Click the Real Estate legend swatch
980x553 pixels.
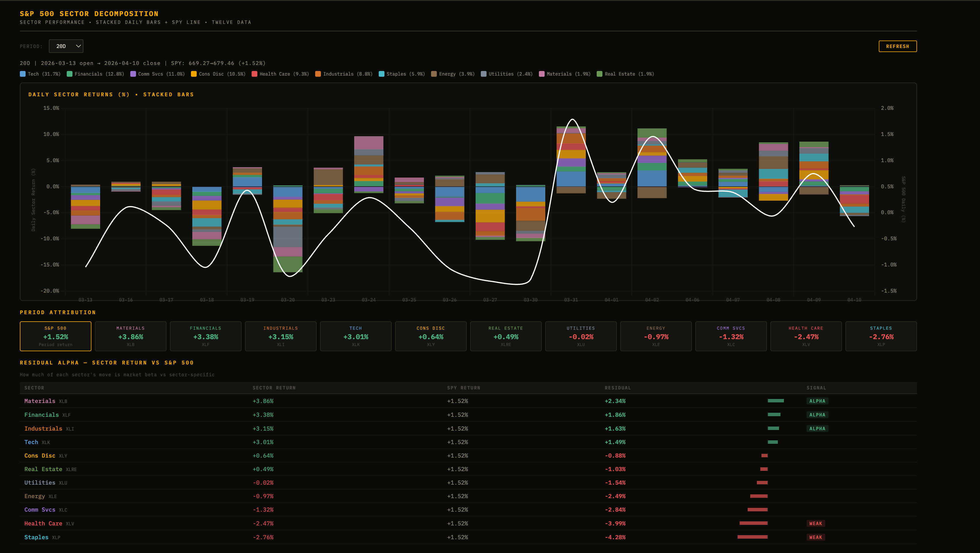coord(600,74)
